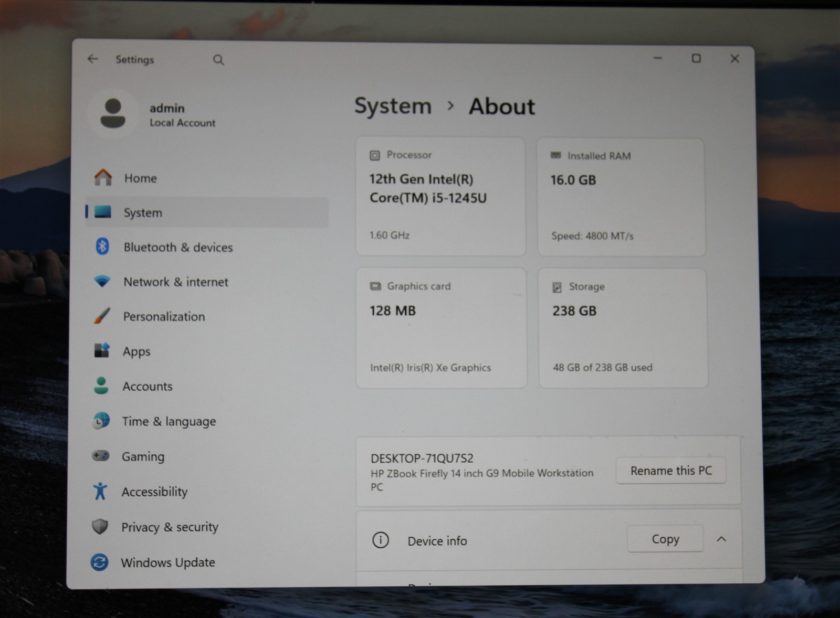
Task: Click the 16.0 GB RAM value
Action: 573,180
